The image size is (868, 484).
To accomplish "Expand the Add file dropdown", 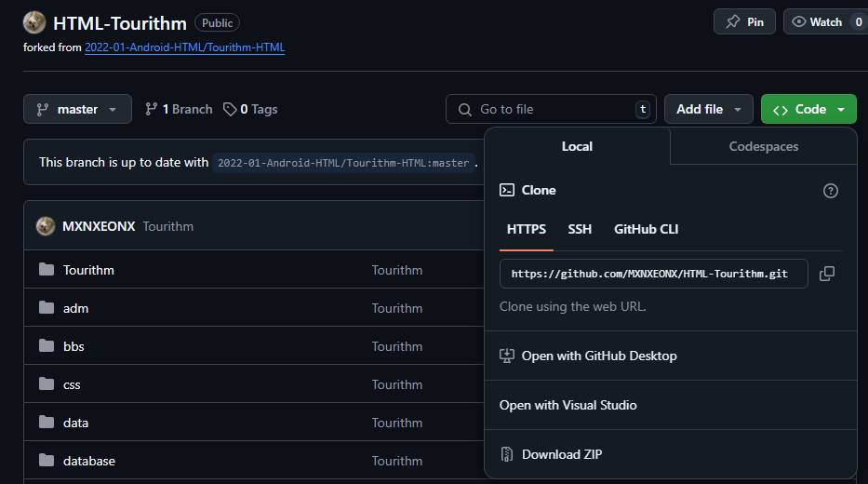I will coord(709,109).
